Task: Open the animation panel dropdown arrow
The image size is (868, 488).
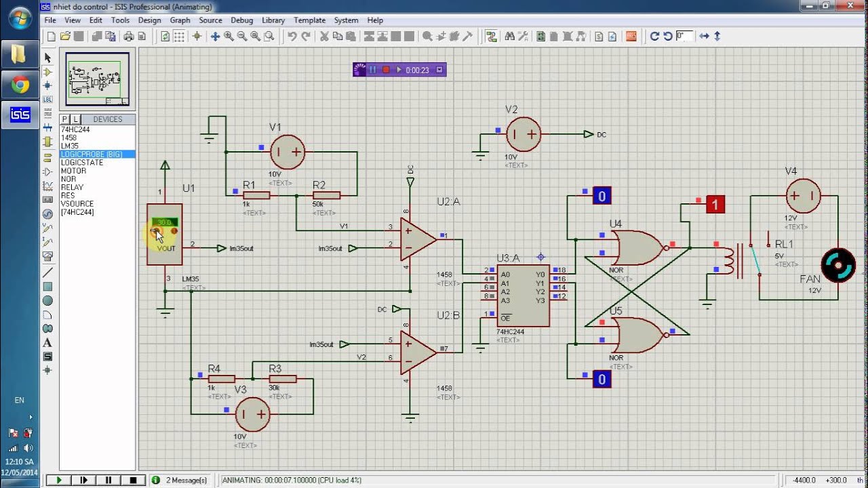Action: point(439,70)
